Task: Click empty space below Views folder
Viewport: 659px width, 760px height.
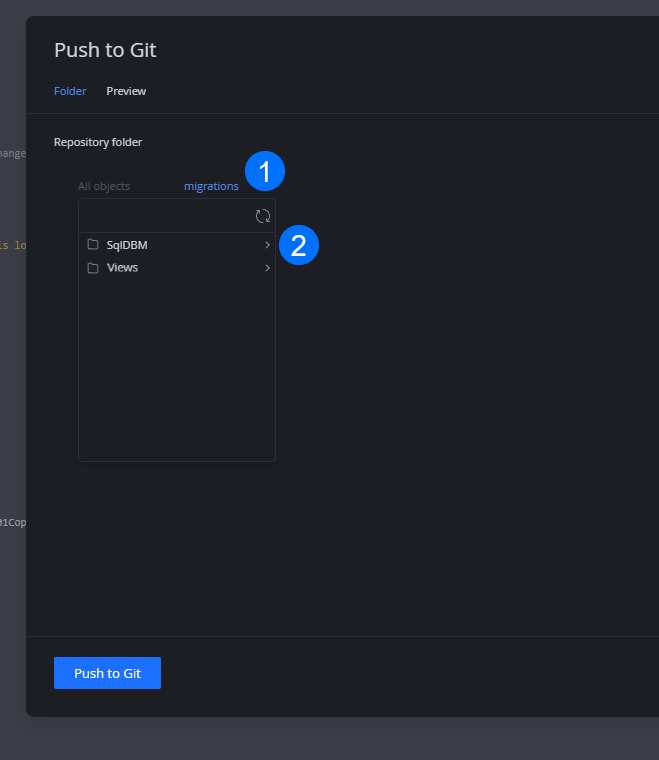Action: click(x=176, y=370)
